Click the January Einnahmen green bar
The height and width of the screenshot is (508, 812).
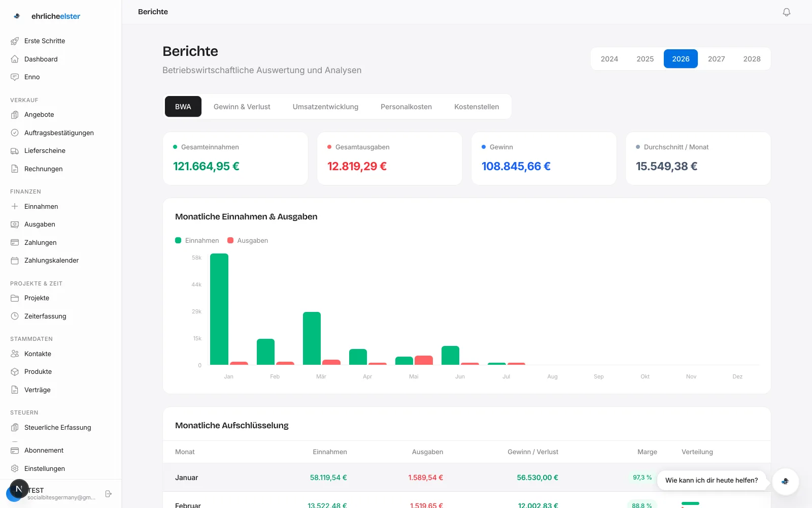coord(219,309)
